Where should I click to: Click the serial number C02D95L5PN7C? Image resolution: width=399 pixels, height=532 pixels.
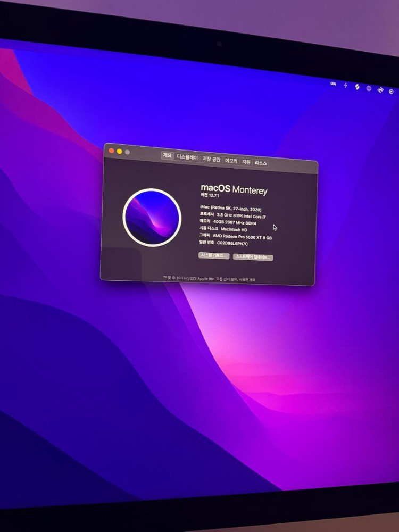point(232,243)
